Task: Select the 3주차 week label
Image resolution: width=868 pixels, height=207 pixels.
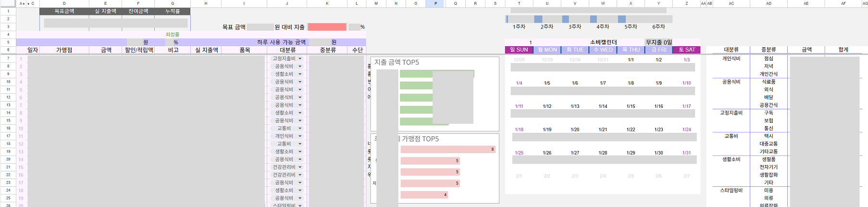Action: click(575, 27)
